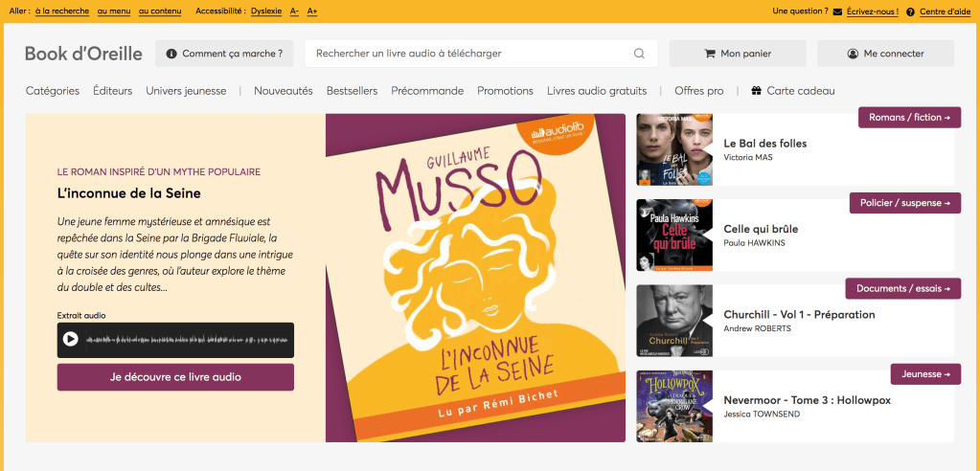Click the user icon in Me connecter
This screenshot has width=980, height=471.
click(x=853, y=54)
